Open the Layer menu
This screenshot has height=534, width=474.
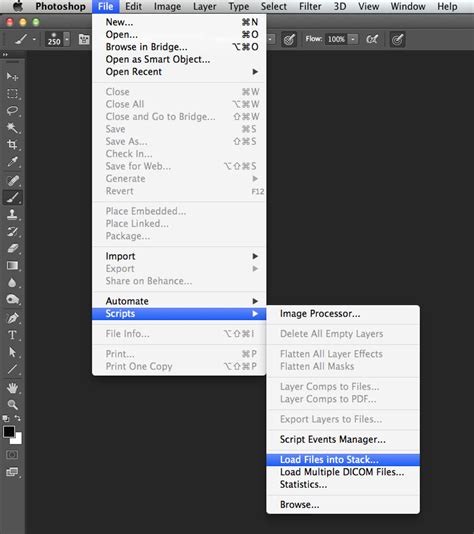(205, 6)
